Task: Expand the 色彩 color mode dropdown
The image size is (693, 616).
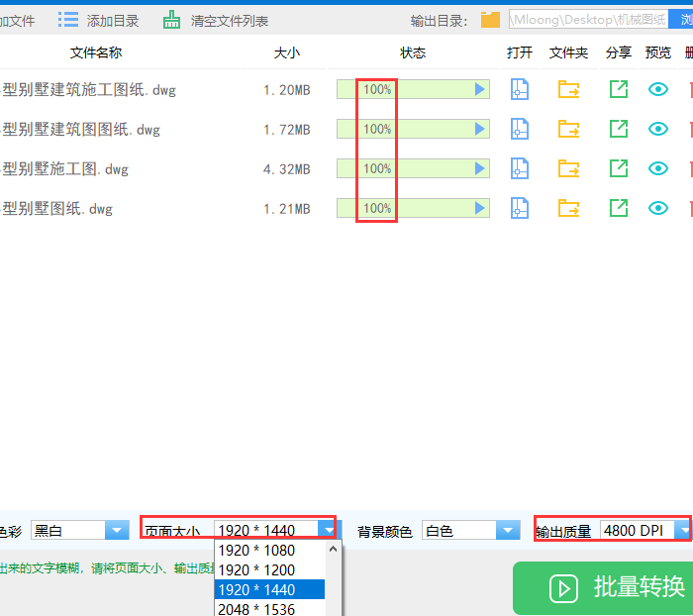Action: tap(117, 530)
